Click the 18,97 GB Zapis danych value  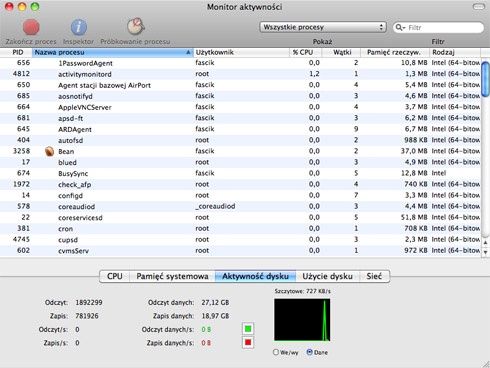pos(215,316)
